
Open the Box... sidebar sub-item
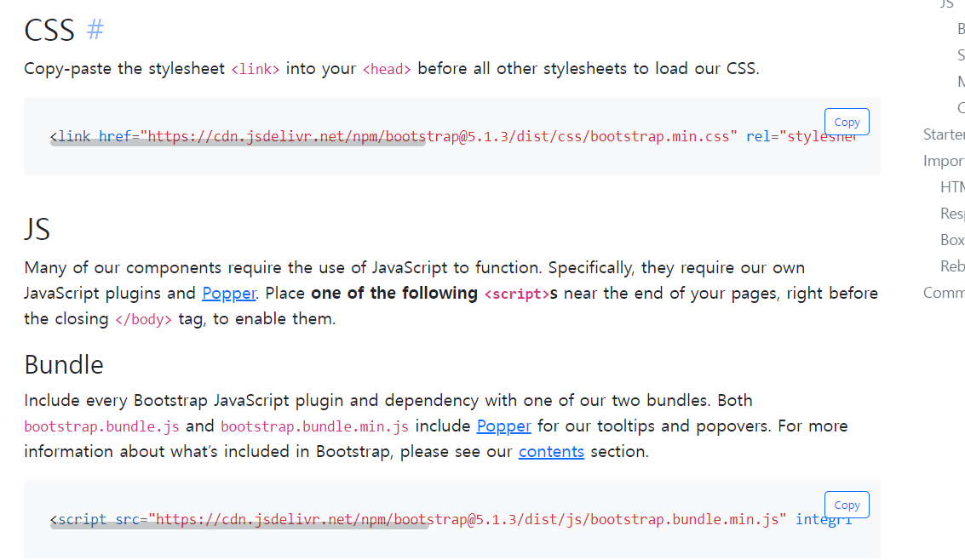tap(952, 240)
